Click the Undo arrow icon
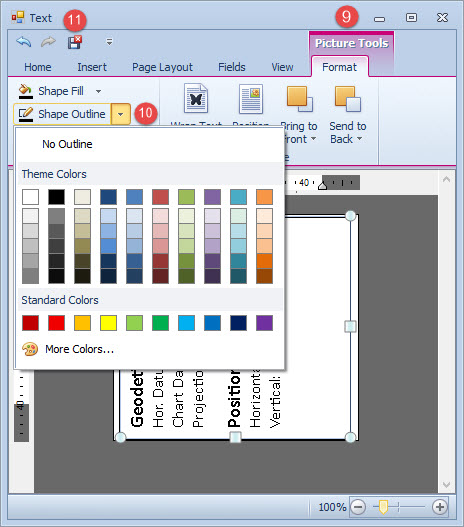 (x=24, y=42)
